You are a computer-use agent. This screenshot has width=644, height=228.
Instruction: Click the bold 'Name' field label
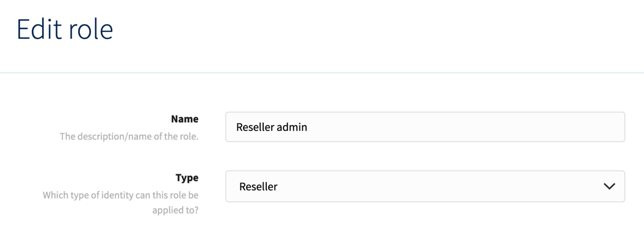point(184,119)
